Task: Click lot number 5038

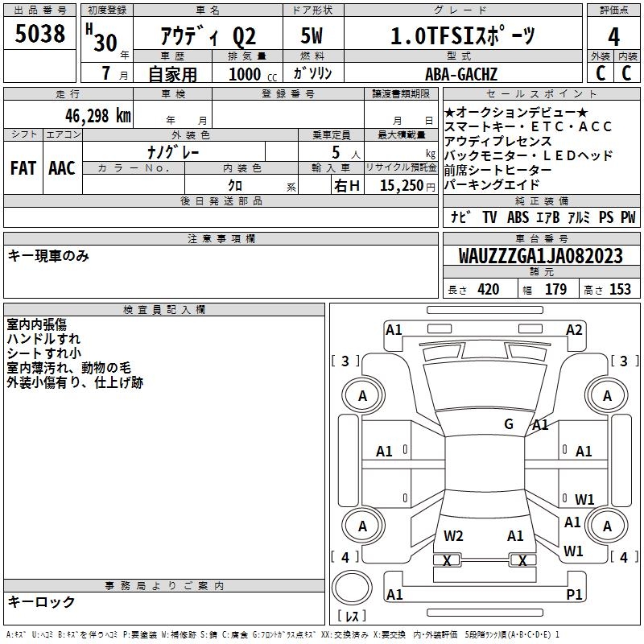Action: [x=39, y=33]
